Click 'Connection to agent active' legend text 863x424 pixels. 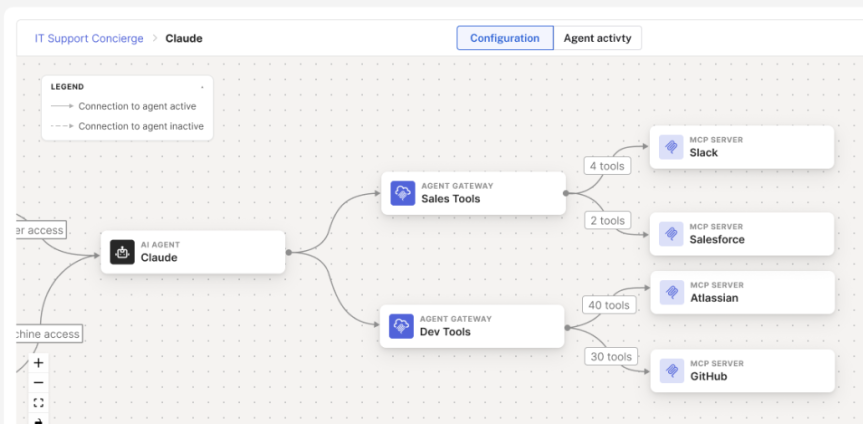(137, 106)
